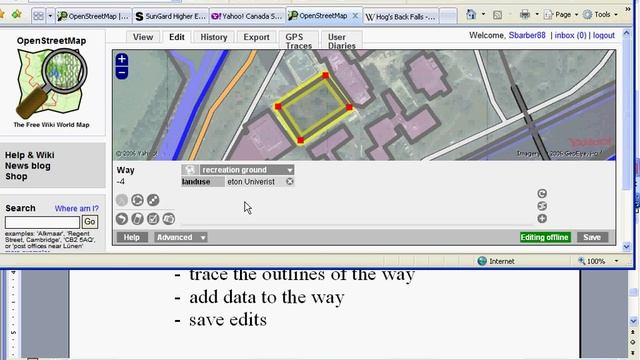Click the preset category icon beside recreation ground
Image resolution: width=640 pixels, height=360 pixels.
point(190,169)
